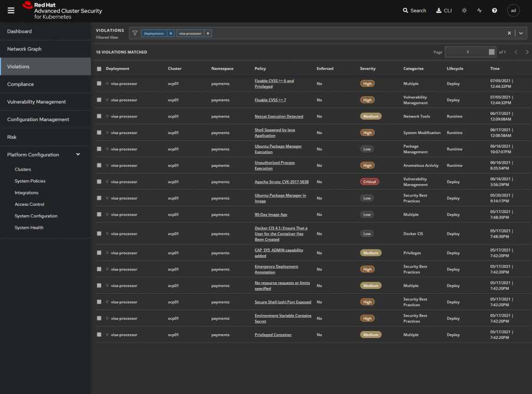Open System Policies page
This screenshot has width=532, height=394.
point(30,181)
